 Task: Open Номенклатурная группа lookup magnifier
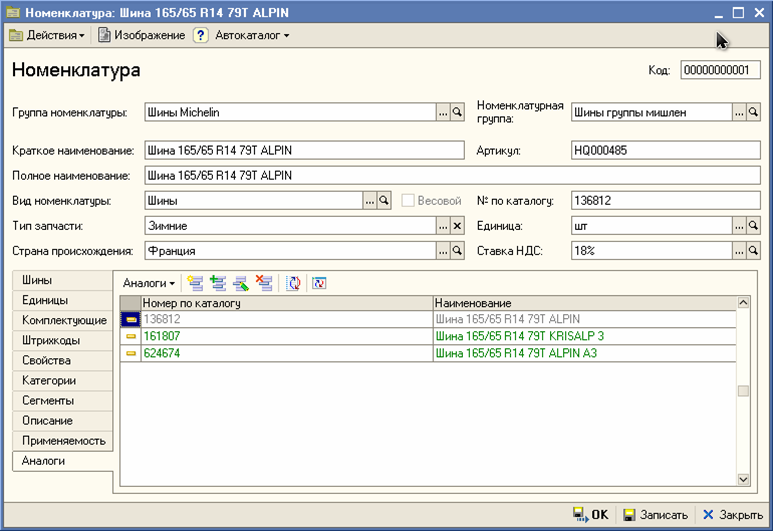point(753,112)
